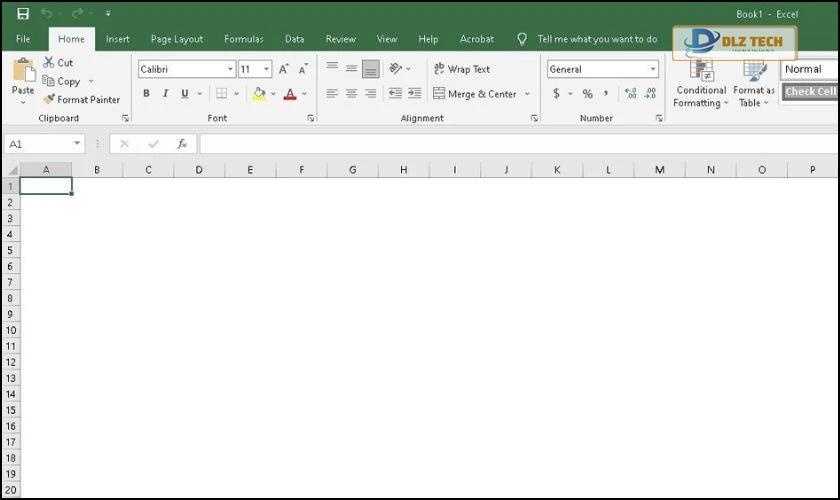This screenshot has width=840, height=500.
Task: Click the Insert Function fx icon
Action: [182, 144]
